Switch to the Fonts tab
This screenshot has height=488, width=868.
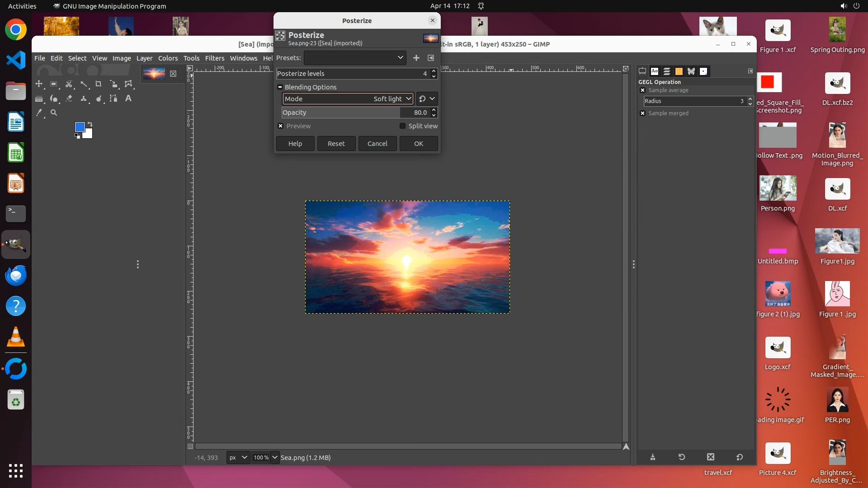[654, 71]
